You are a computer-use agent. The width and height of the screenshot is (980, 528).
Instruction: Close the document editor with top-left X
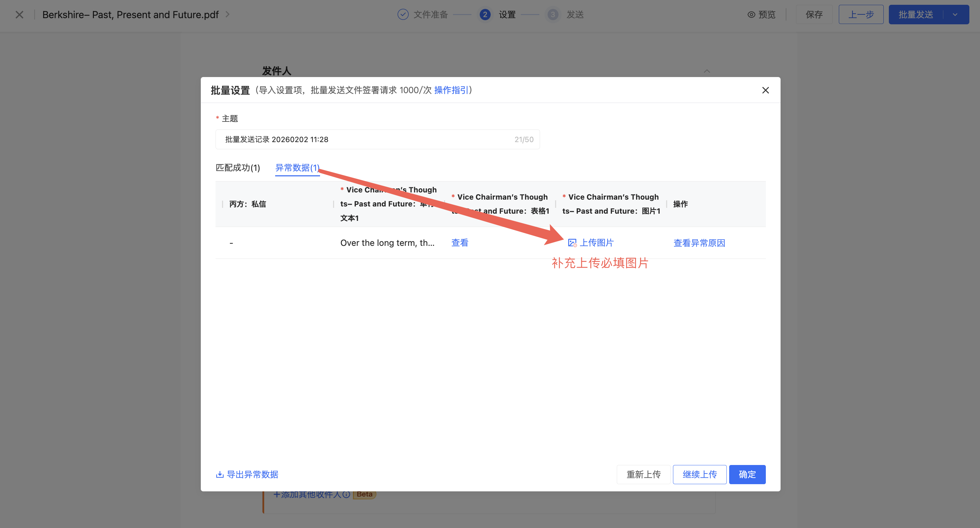click(20, 14)
